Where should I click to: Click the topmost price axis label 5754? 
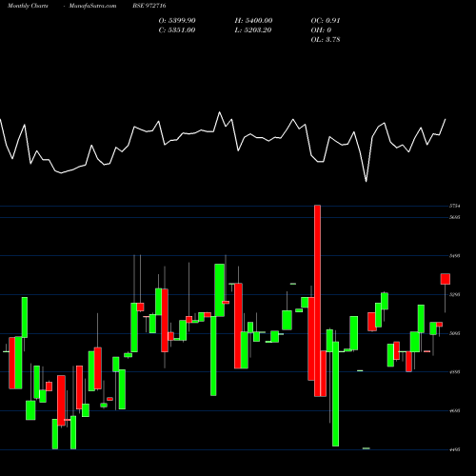[x=454, y=206]
